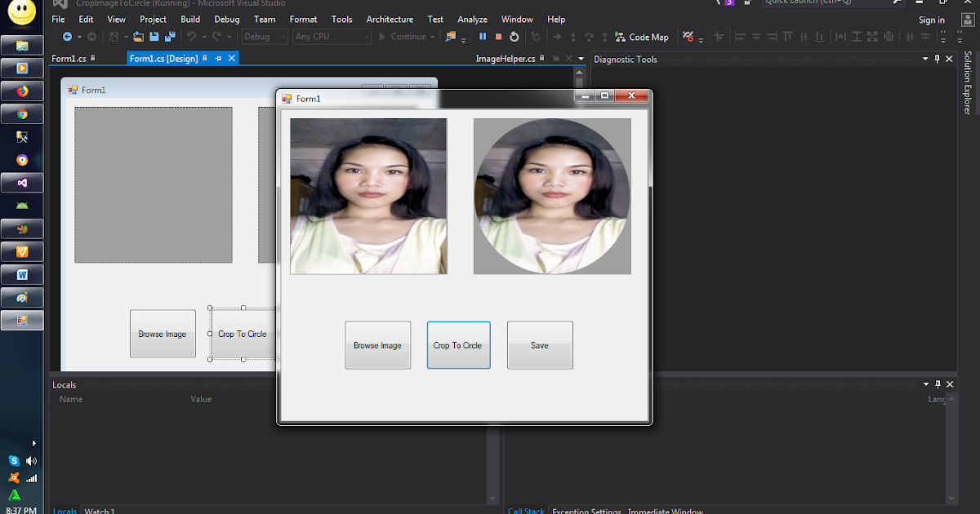
Task: Switch to the ImageHelper.cs tab
Action: point(506,59)
